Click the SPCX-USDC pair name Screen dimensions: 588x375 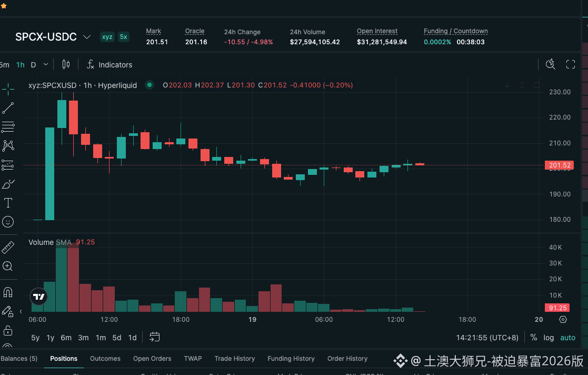(x=46, y=37)
